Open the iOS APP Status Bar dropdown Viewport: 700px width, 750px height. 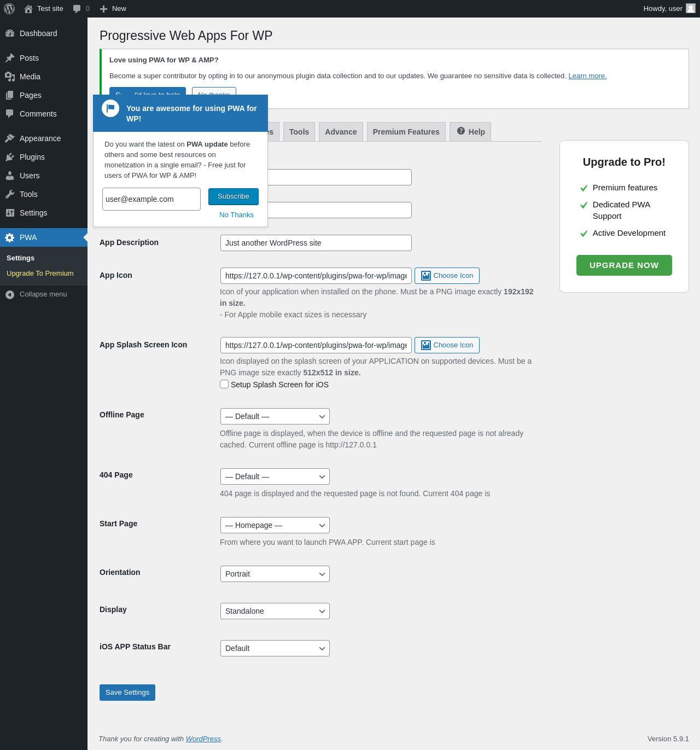pyautogui.click(x=275, y=648)
